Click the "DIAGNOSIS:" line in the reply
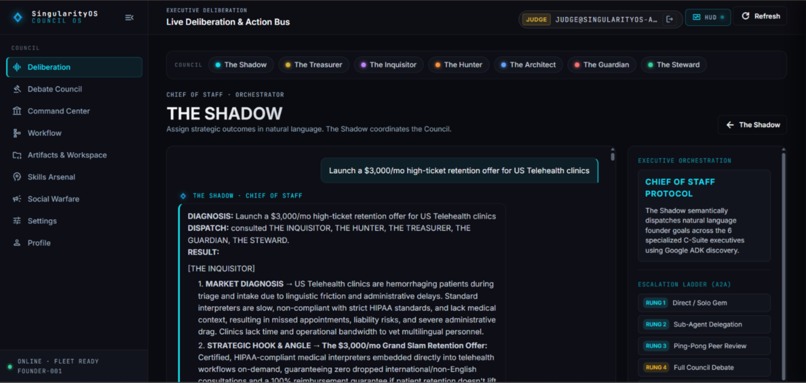Viewport: 806px width, 383px height. 342,216
